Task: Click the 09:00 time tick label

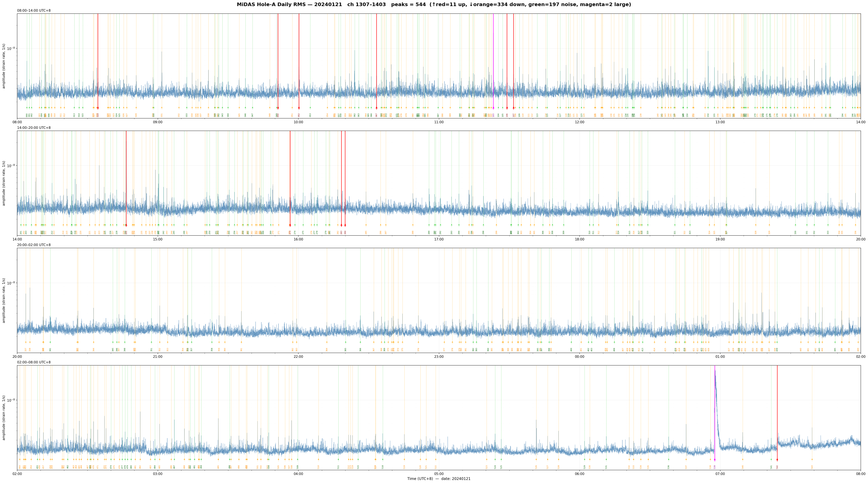Action: (158, 122)
